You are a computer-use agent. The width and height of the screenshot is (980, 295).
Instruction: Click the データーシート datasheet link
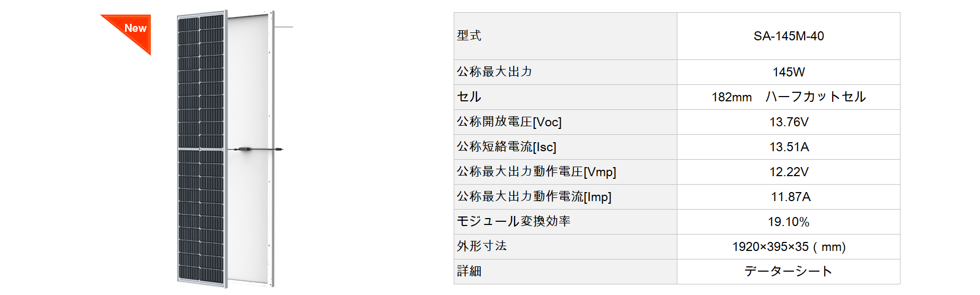point(788,272)
